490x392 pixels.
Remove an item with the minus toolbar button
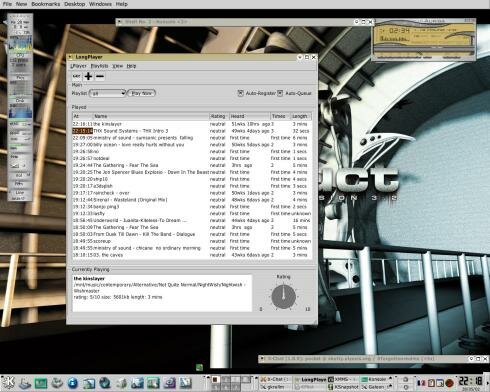click(100, 76)
